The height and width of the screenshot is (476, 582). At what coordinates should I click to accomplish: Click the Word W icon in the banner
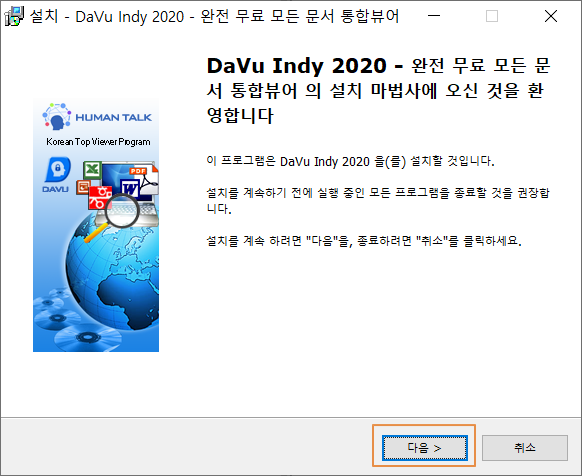130,188
